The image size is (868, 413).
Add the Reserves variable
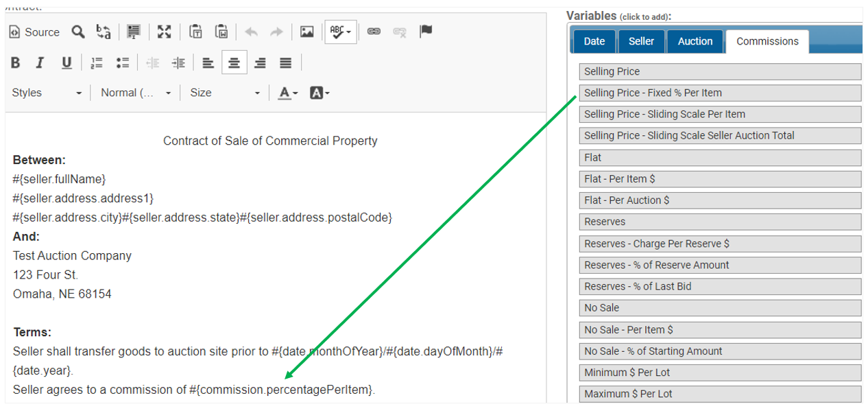720,222
